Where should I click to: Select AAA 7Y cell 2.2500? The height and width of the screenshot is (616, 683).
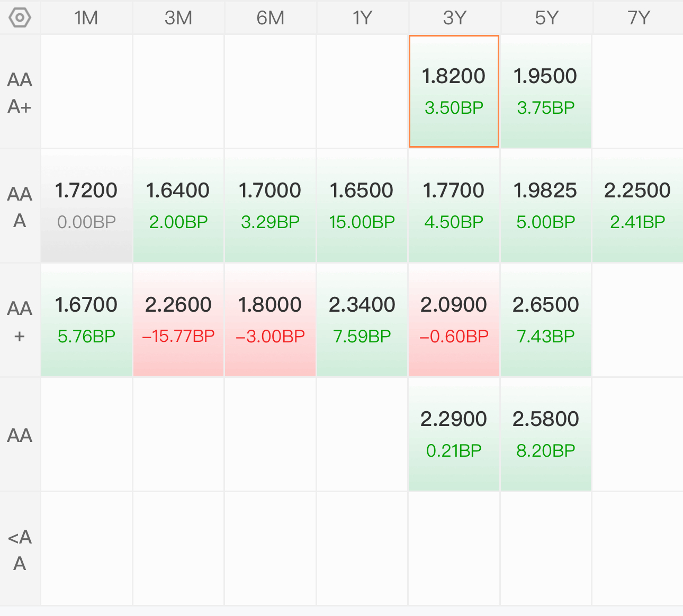coord(637,206)
